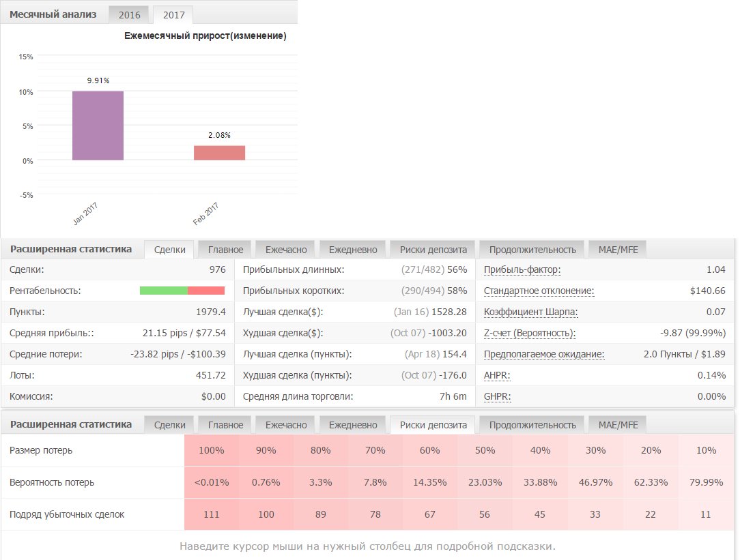Open Риски депозита tab in upper statistics panel
740x560 pixels.
pyautogui.click(x=433, y=250)
